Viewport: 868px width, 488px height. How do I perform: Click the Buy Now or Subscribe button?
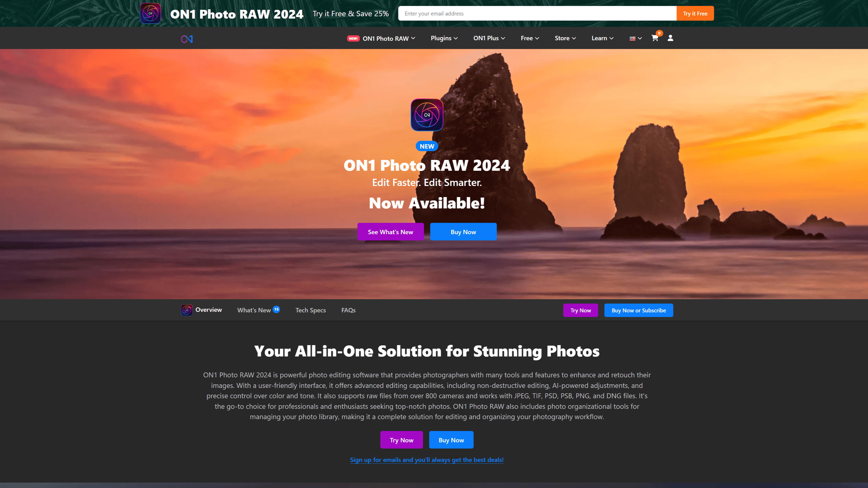[x=638, y=310]
